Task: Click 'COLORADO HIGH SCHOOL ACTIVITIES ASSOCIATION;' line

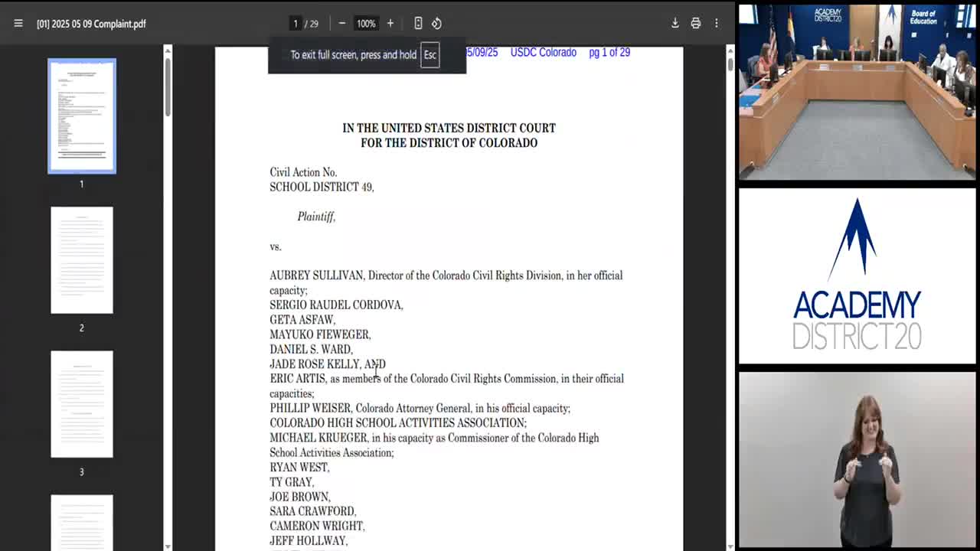Action: [398, 423]
